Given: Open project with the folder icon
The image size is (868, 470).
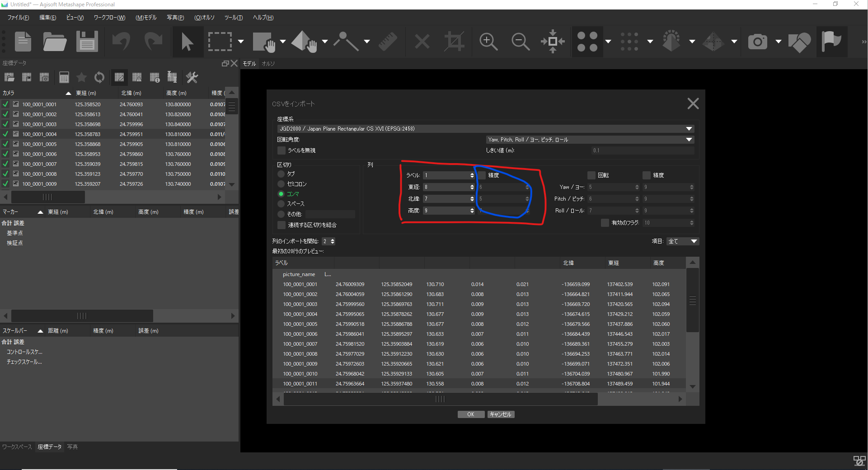Looking at the screenshot, I should coord(55,42).
